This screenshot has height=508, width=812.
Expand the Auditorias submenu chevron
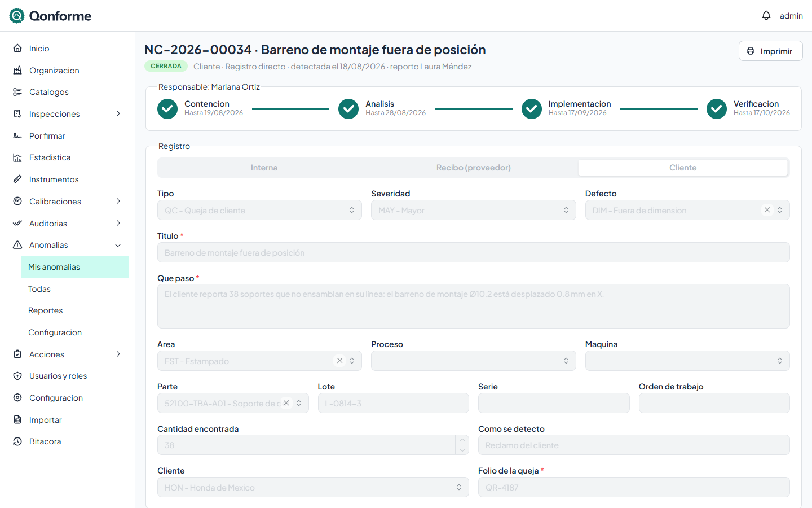point(118,224)
